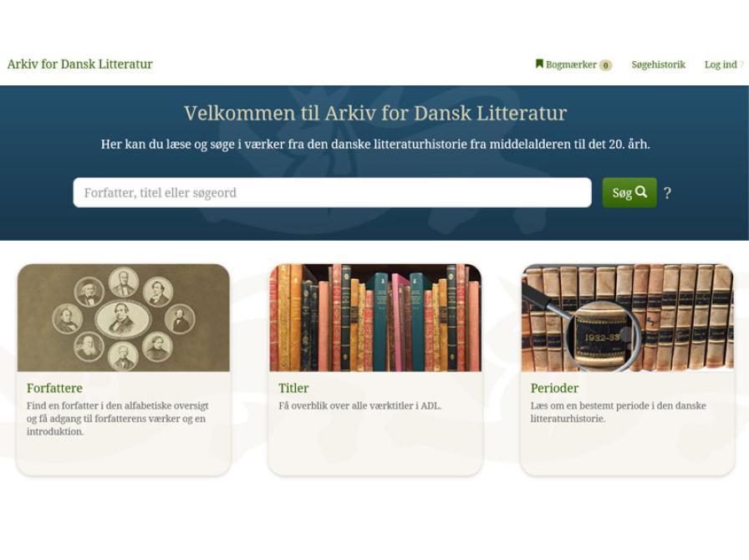Click the Forfattere card description text
Image resolution: width=749 pixels, height=560 pixels.
coord(118,418)
